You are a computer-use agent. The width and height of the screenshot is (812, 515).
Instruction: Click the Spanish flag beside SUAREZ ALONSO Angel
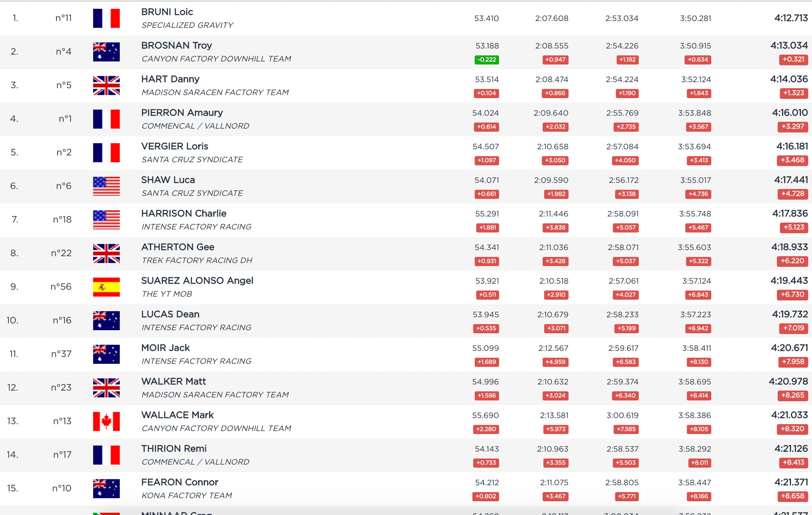click(106, 287)
